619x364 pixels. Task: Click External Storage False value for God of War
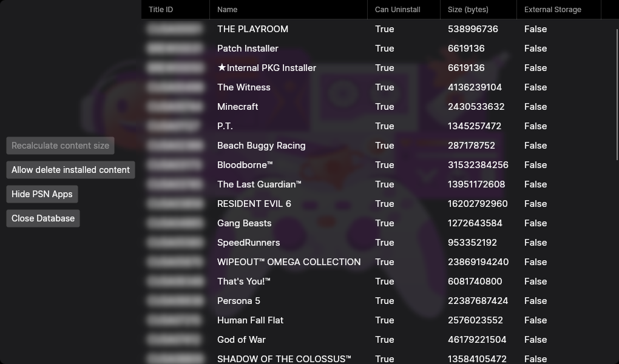coord(536,340)
